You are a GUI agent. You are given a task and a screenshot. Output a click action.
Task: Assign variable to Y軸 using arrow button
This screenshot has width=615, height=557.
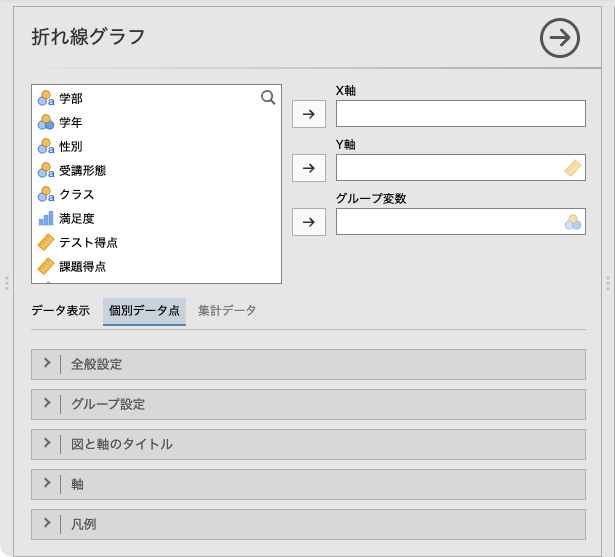click(x=308, y=168)
